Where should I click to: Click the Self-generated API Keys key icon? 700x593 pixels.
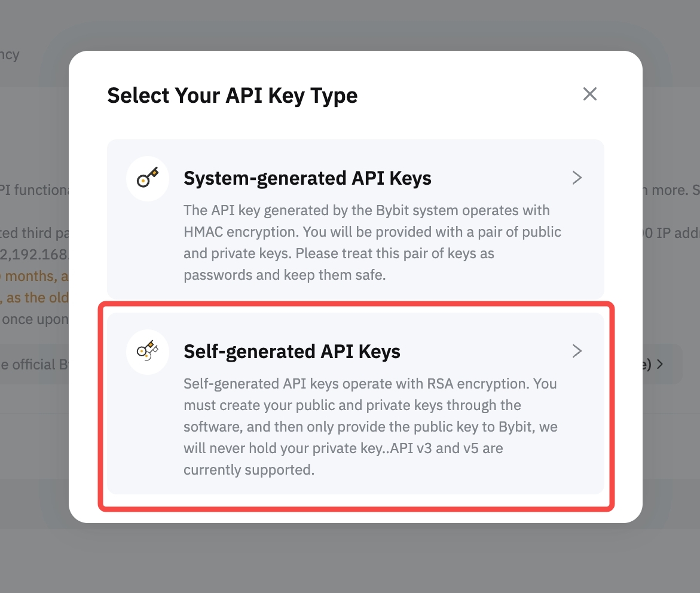click(148, 351)
